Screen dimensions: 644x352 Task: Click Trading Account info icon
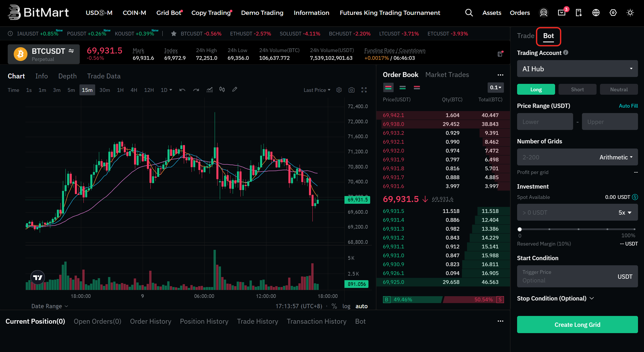(566, 53)
